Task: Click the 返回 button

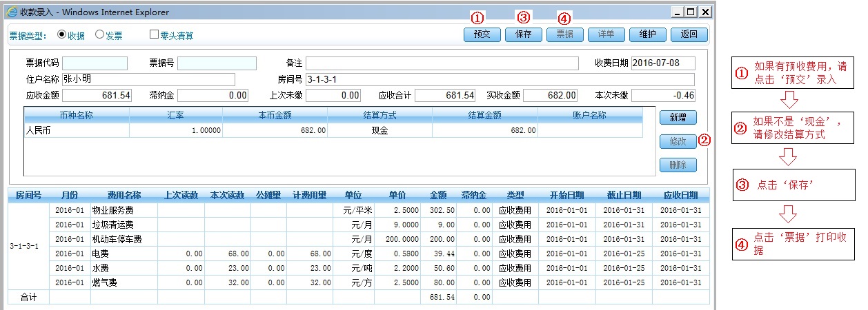Action: point(689,34)
